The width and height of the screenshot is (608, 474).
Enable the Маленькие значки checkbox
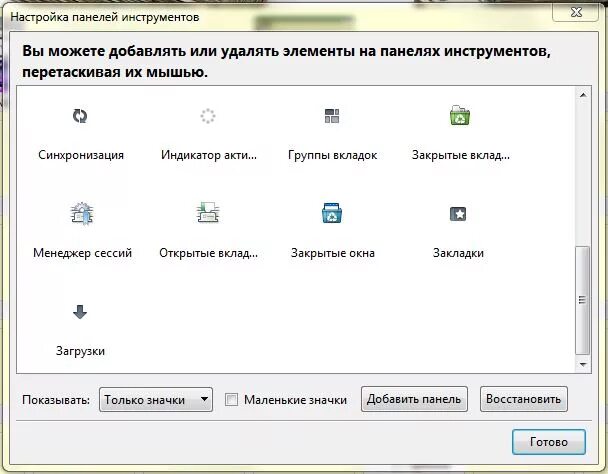(x=231, y=400)
